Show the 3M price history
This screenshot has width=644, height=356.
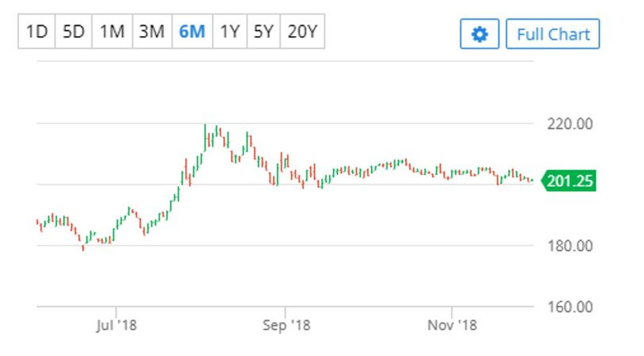(x=152, y=32)
